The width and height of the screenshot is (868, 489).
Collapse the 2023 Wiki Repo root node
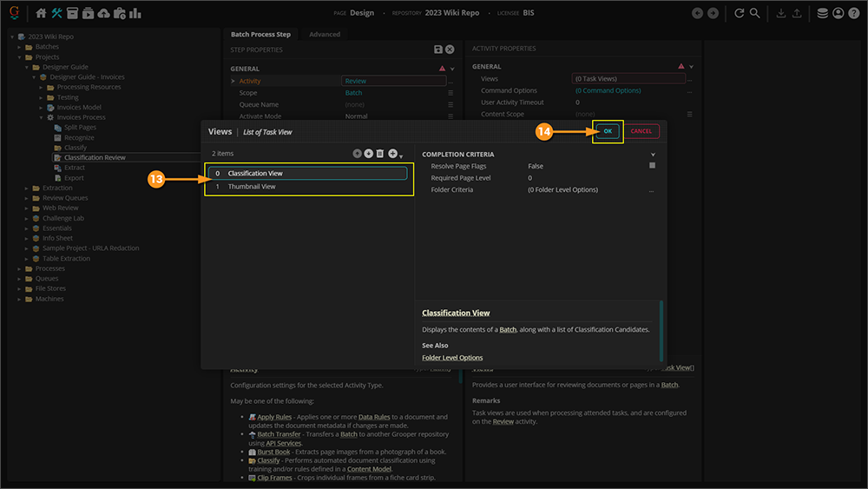[11, 36]
